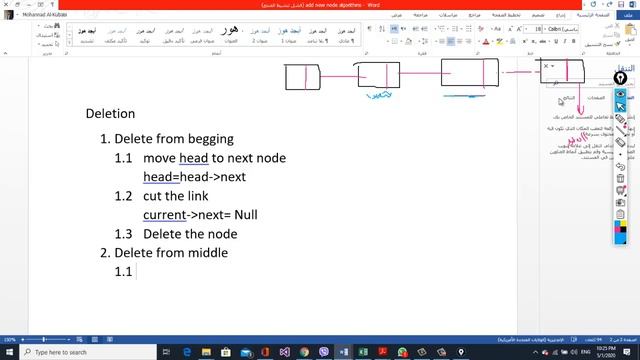Toggle superscript formatting
This screenshot has width=640, height=360.
click(x=525, y=41)
